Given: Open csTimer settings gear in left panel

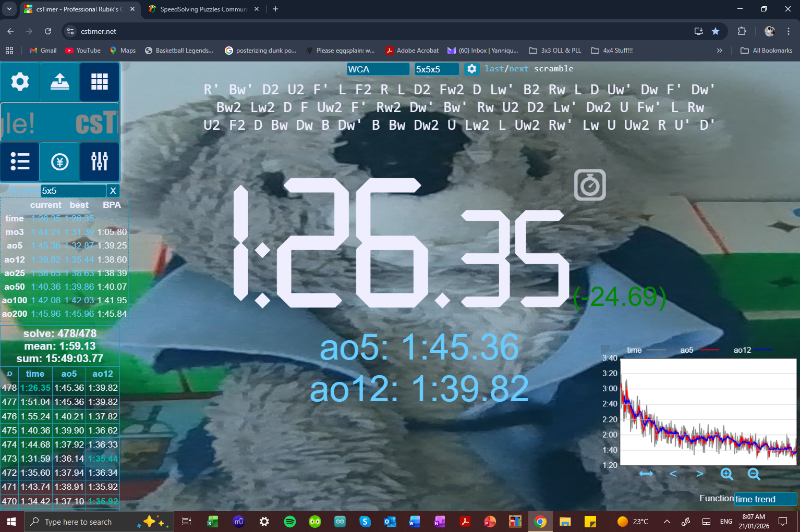Looking at the screenshot, I should pyautogui.click(x=20, y=82).
